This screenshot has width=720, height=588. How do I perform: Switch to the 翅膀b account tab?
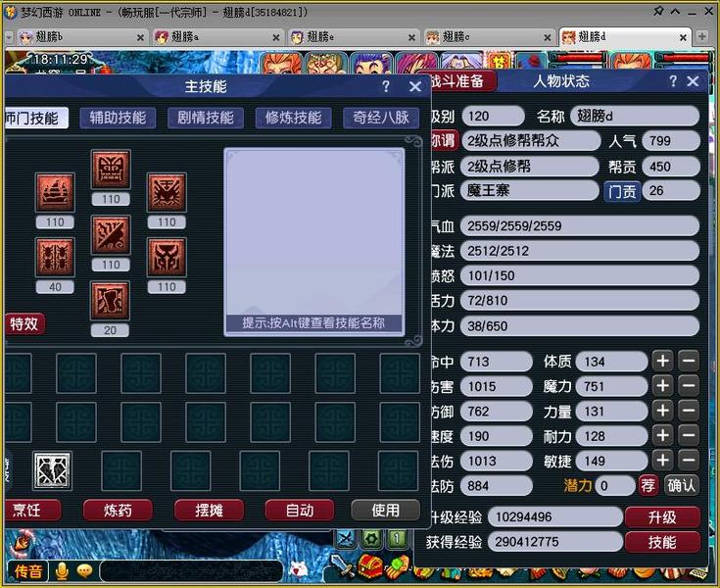point(81,37)
